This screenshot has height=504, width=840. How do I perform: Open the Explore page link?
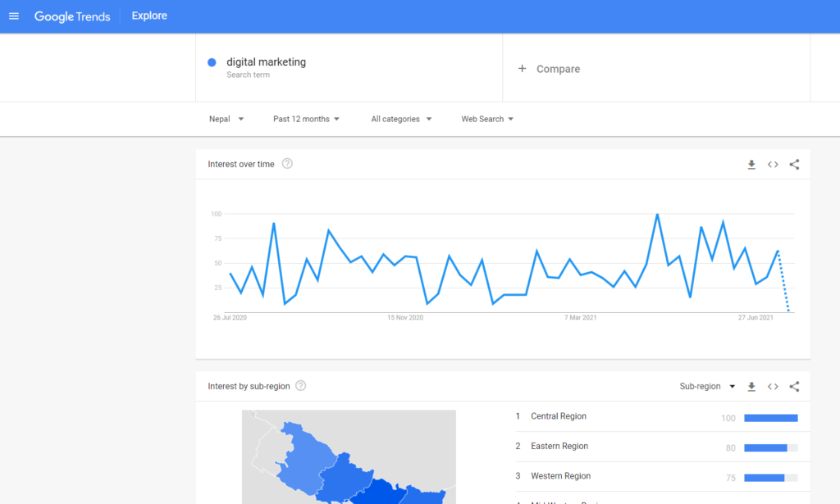pyautogui.click(x=149, y=16)
